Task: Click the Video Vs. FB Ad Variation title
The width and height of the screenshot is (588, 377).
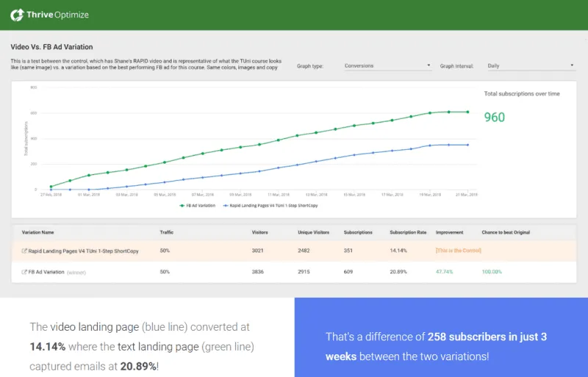Action: click(51, 47)
